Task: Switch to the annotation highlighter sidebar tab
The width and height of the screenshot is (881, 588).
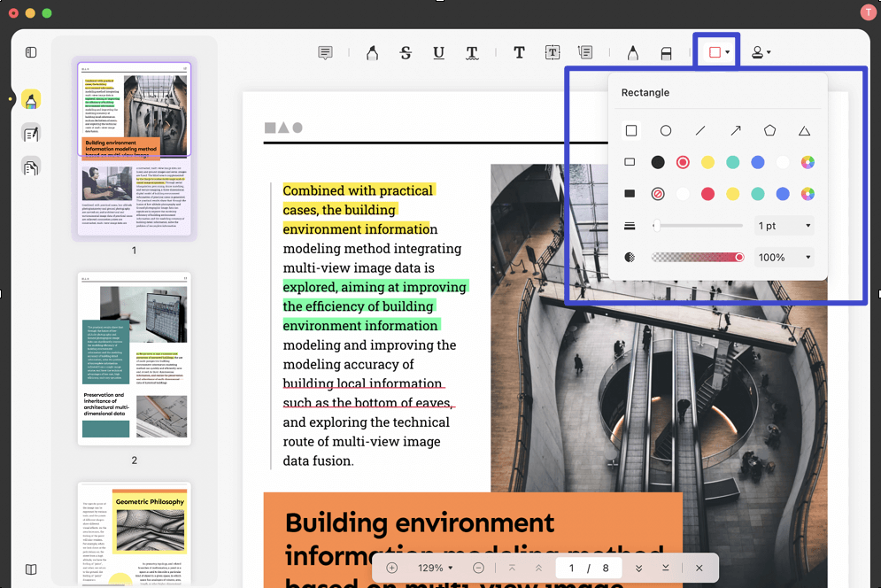Action: pyautogui.click(x=30, y=100)
